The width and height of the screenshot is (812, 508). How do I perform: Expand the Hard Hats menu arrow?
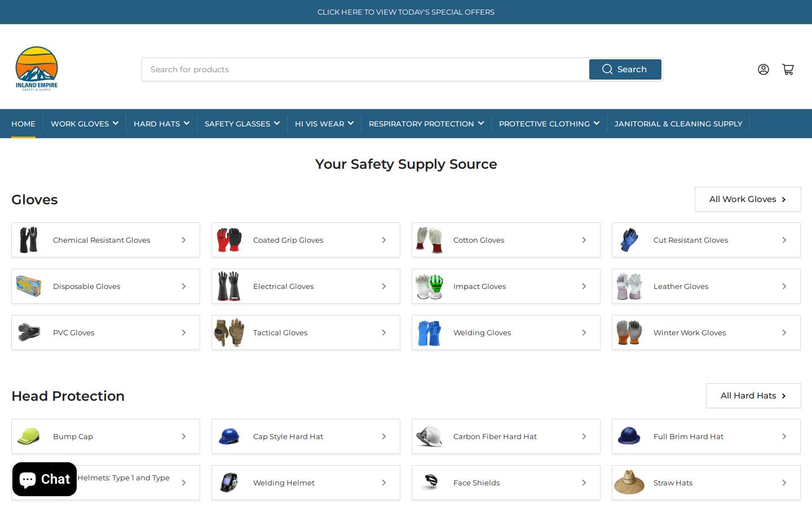tap(187, 123)
